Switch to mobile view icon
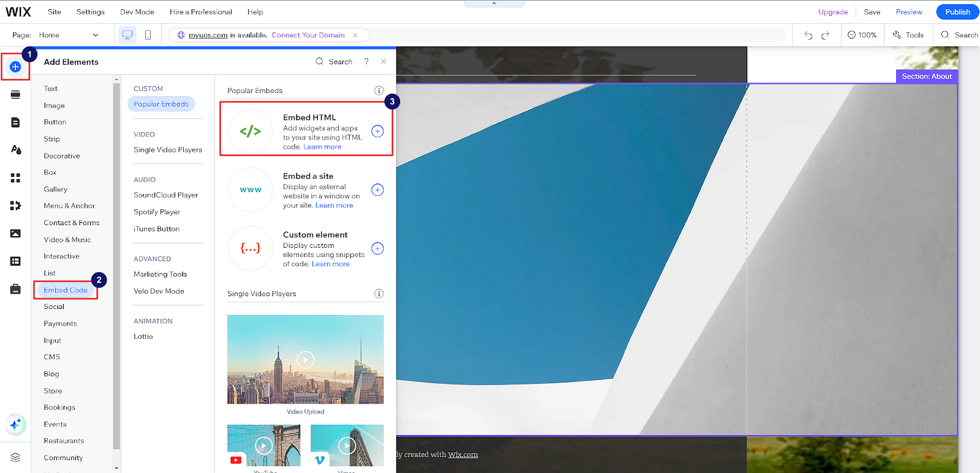 [x=148, y=35]
